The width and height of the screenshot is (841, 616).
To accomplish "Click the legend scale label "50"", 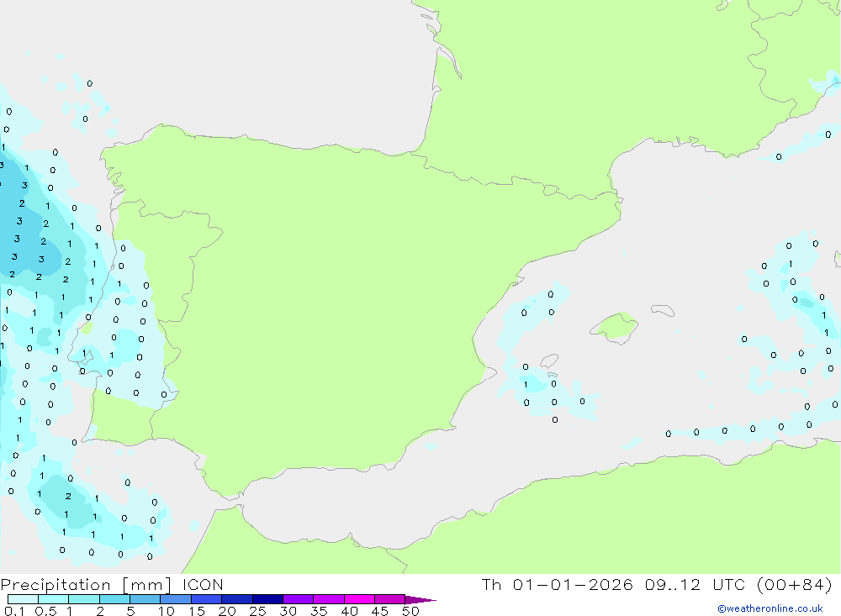I will point(411,611).
